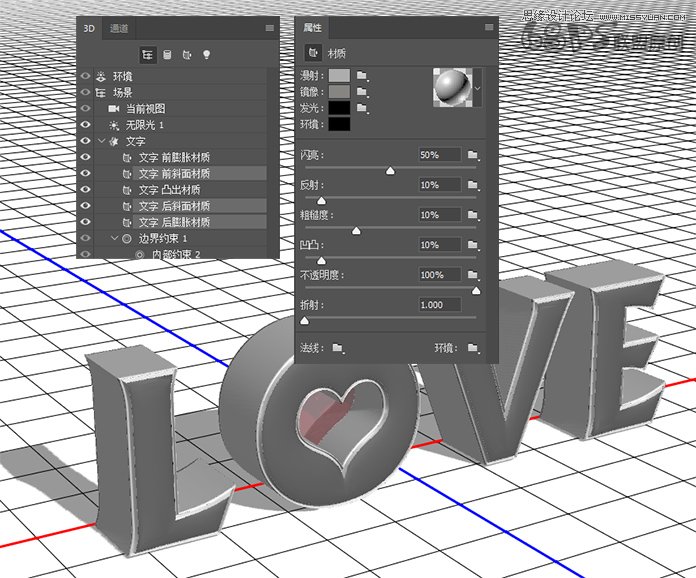Click the 闪亮 slider handle

pos(390,170)
